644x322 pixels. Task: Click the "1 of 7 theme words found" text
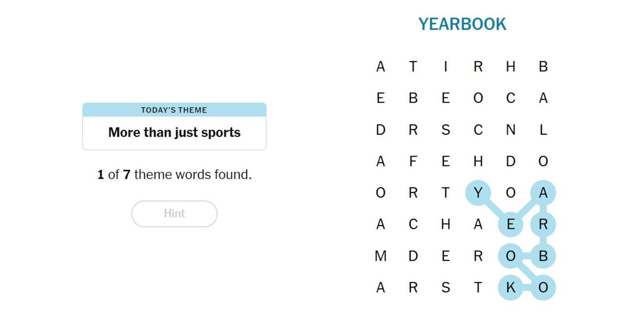(174, 174)
